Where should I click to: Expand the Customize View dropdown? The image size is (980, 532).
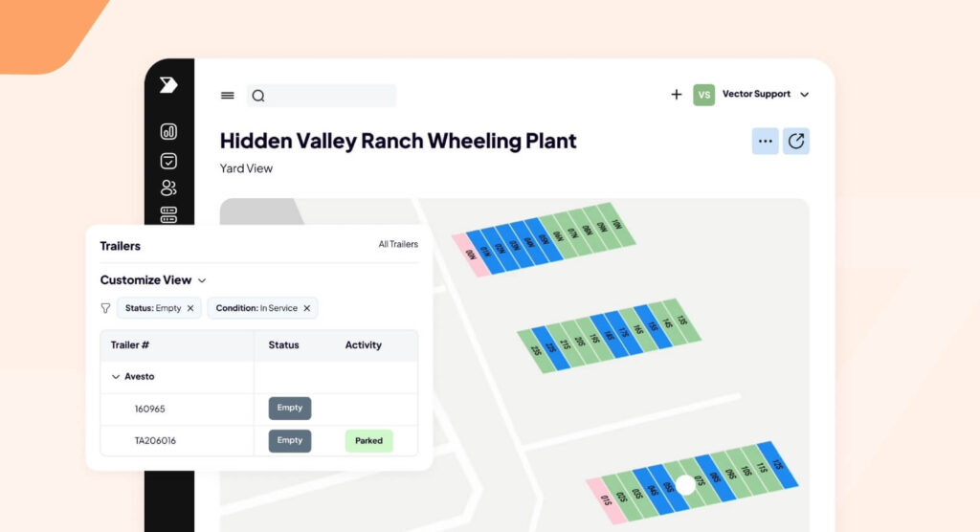202,280
